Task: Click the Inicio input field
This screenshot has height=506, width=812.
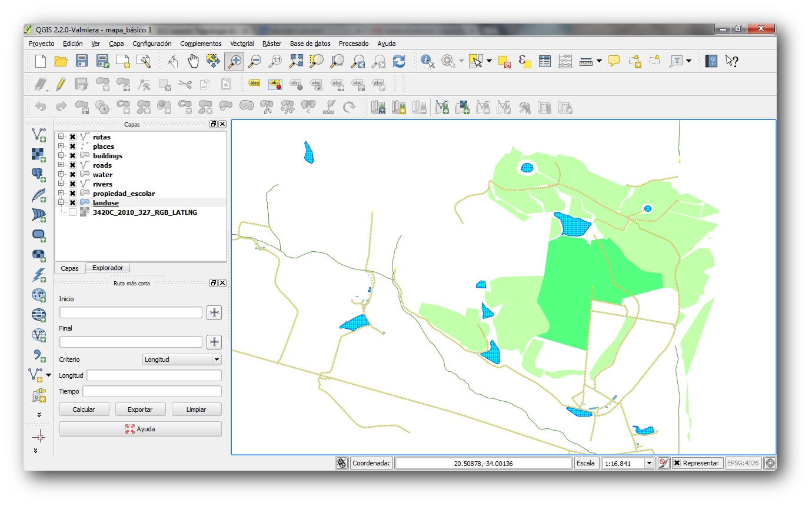Action: click(x=131, y=312)
